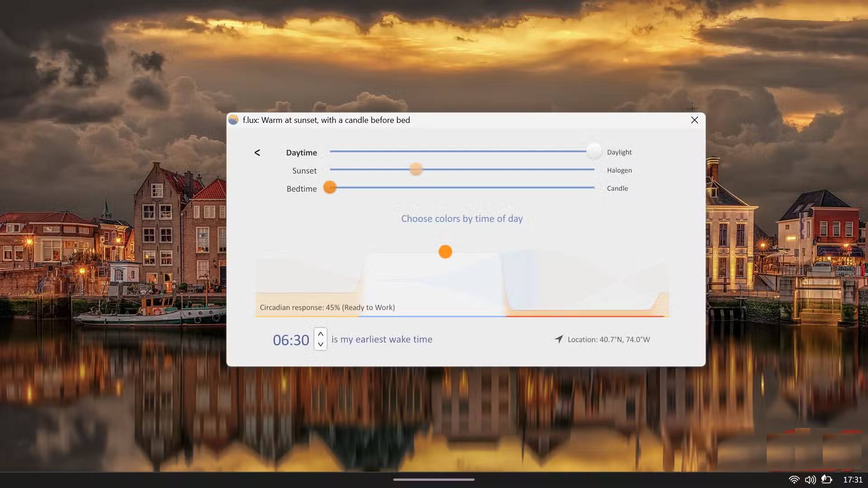868x488 pixels.
Task: Click the downward stepper arrow to decrease wake time
Action: tap(320, 345)
